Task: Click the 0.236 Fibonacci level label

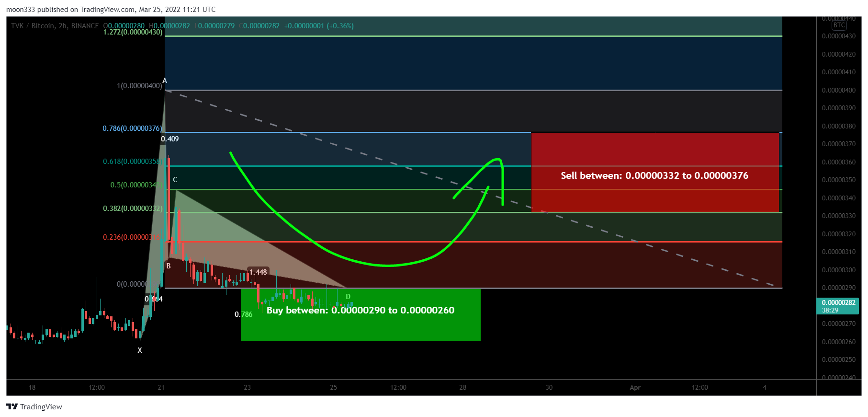Action: coord(133,237)
